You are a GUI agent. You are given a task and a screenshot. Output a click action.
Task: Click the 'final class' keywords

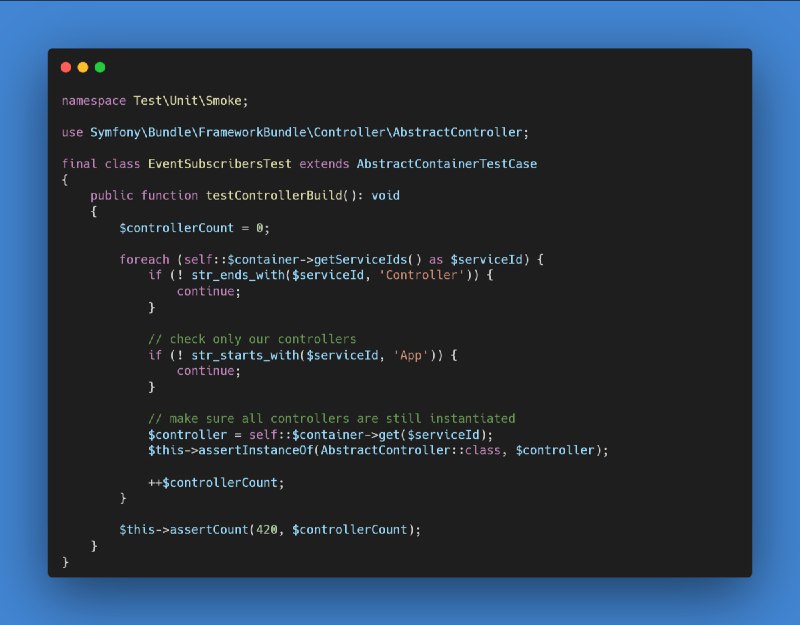coord(101,164)
